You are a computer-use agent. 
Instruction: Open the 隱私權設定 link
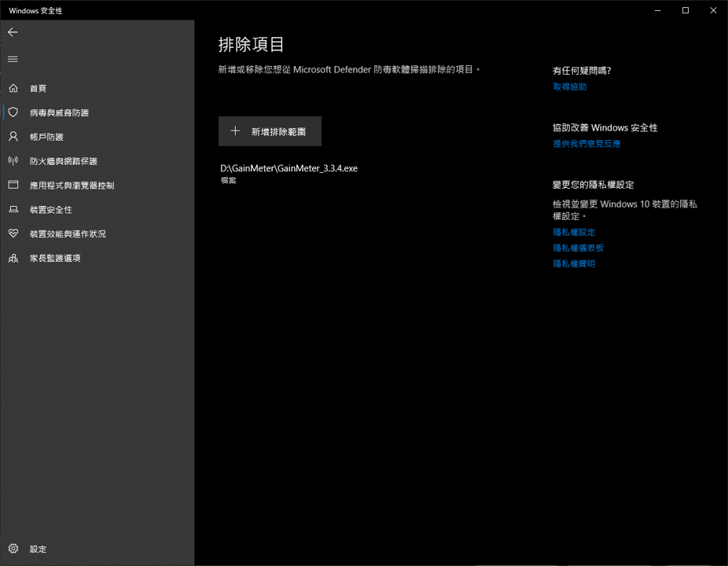click(x=574, y=232)
